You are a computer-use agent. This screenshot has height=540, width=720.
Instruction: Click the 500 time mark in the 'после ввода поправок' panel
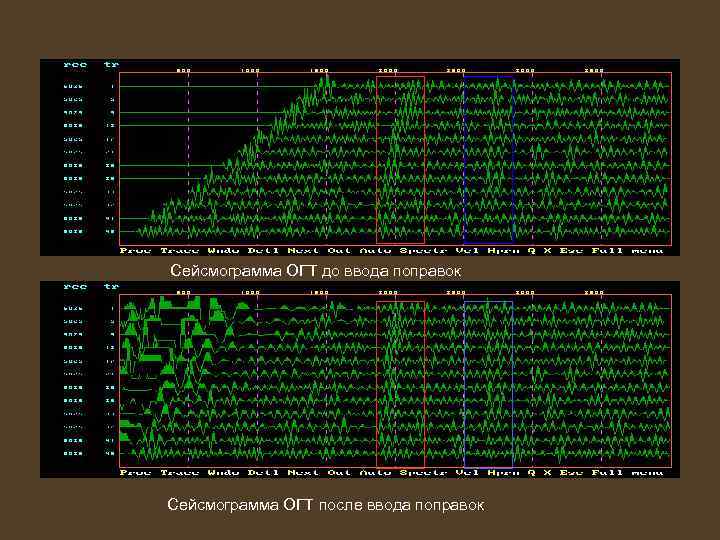point(183,292)
